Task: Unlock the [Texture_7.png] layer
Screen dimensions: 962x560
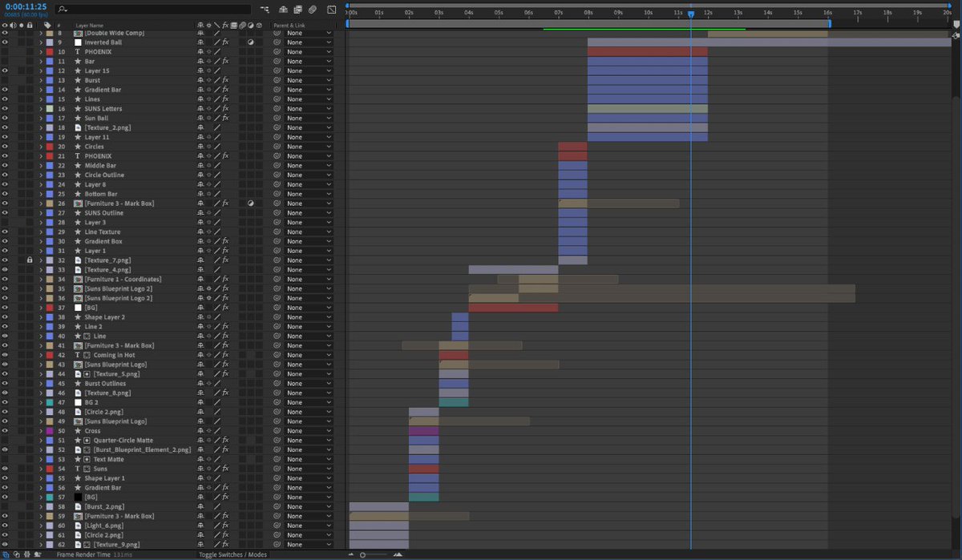Action: coord(30,260)
